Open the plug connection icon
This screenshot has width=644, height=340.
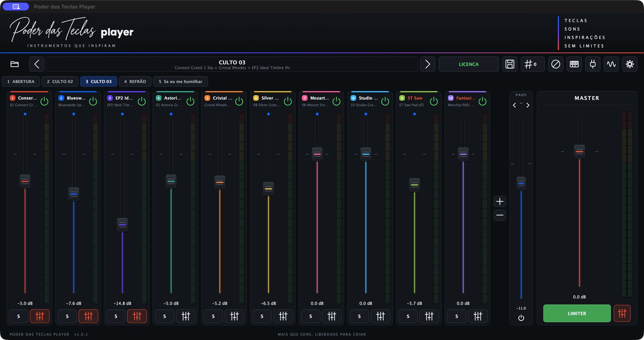(x=592, y=64)
